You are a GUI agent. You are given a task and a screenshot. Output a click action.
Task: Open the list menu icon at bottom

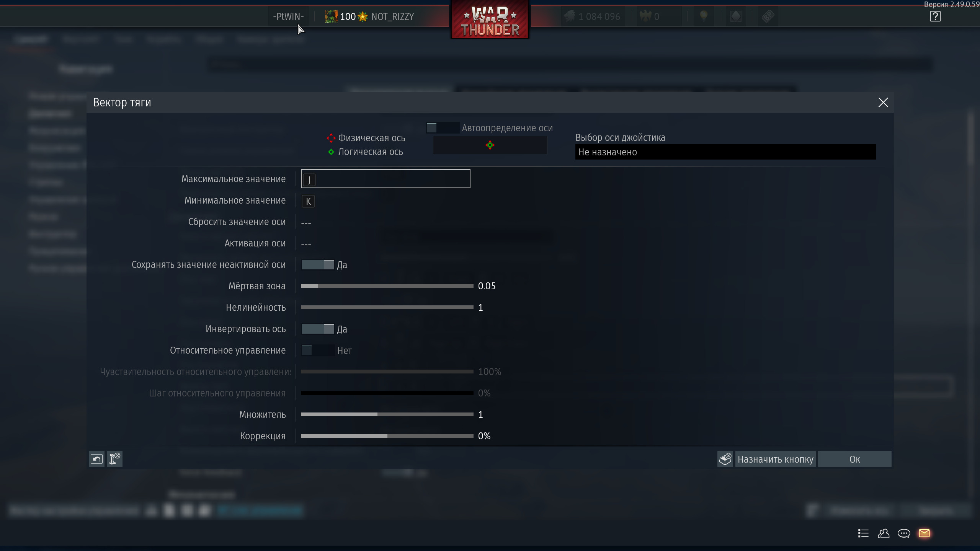coord(863,533)
